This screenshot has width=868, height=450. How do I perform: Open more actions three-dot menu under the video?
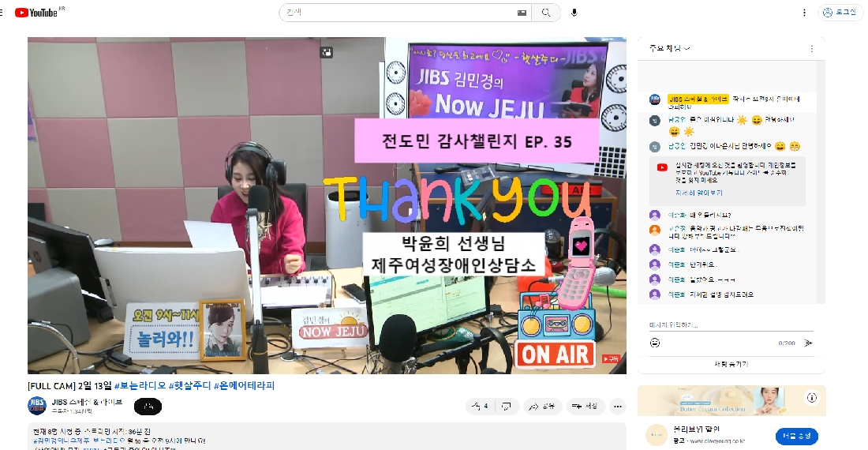tap(618, 407)
